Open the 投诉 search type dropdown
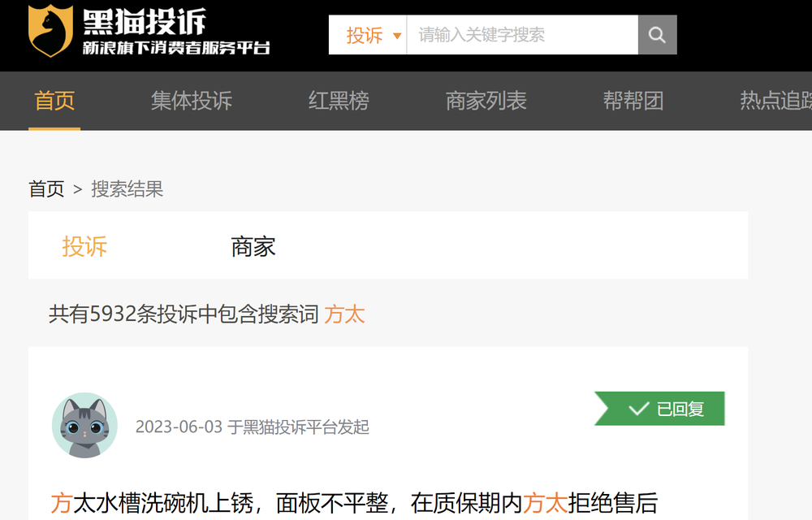Viewport: 812px width, 520px height. tap(368, 35)
